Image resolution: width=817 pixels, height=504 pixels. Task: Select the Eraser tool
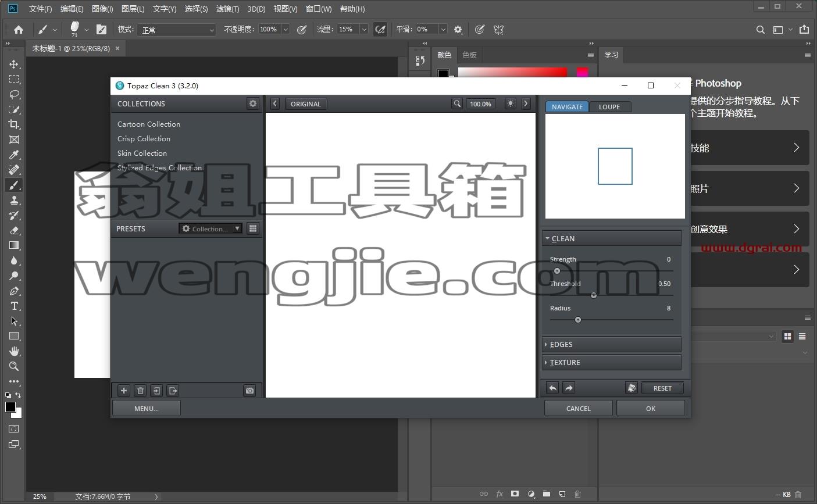(14, 230)
